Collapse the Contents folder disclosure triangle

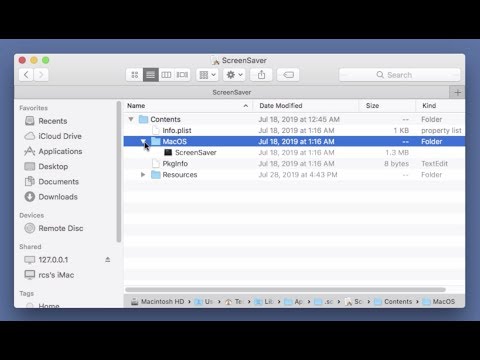(x=131, y=119)
